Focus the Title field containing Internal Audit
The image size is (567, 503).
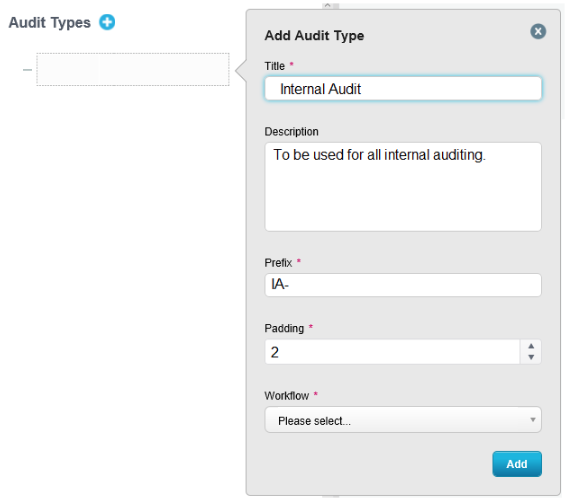[x=403, y=89]
